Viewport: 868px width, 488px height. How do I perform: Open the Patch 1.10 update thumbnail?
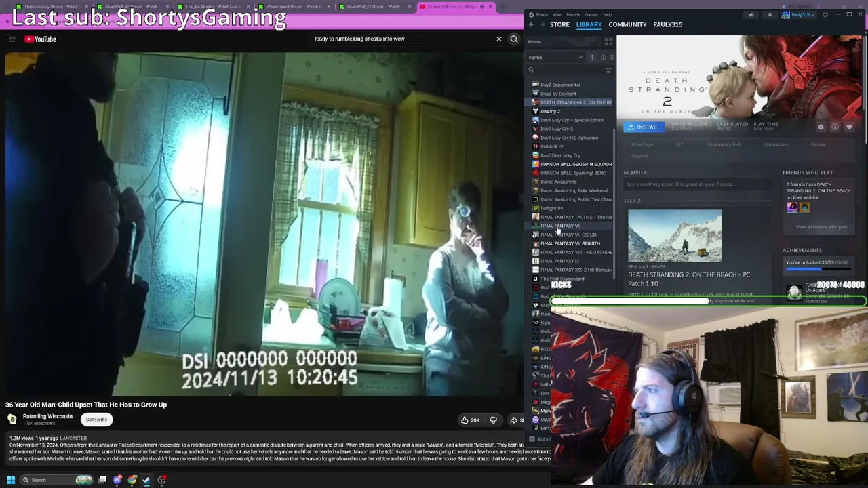click(x=675, y=236)
